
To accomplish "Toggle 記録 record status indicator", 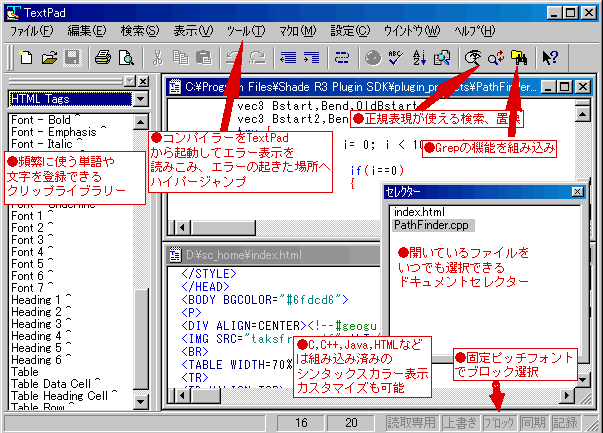I will pos(565,423).
